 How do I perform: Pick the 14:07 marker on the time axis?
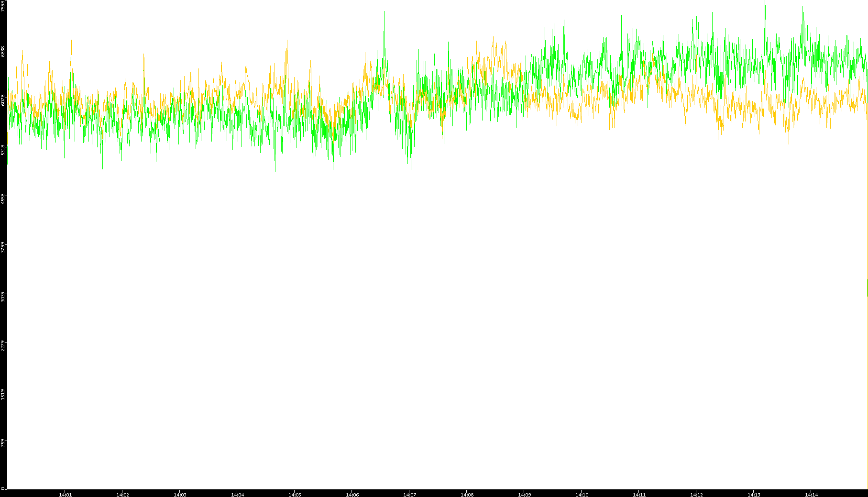tap(409, 495)
